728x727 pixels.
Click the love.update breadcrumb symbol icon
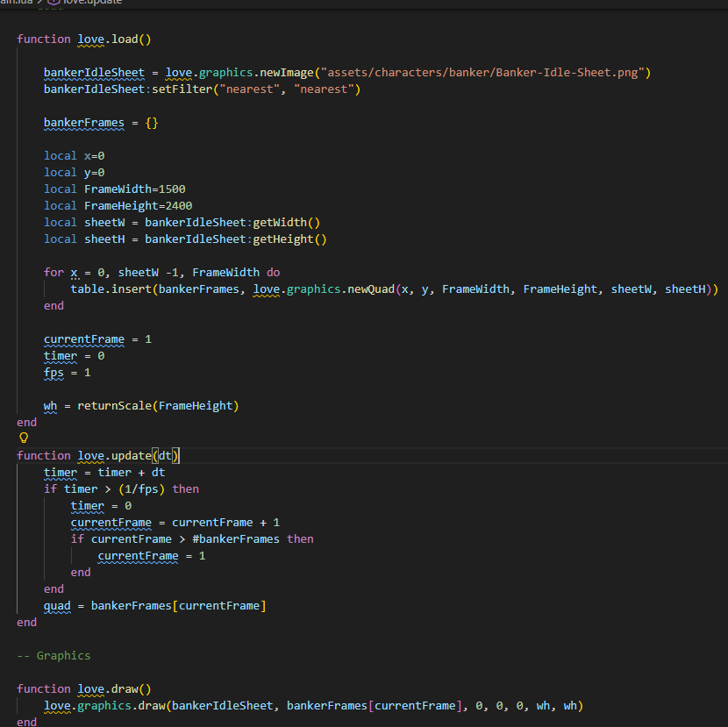53,3
